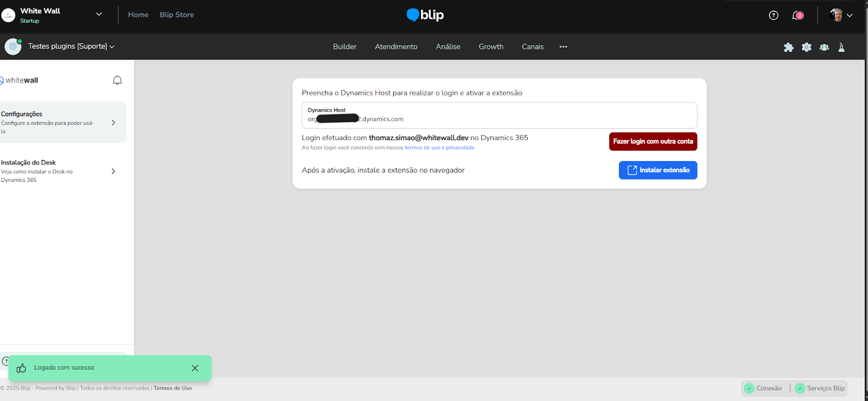Open the team members icon
Image resolution: width=868 pixels, height=401 pixels.
pyautogui.click(x=824, y=47)
